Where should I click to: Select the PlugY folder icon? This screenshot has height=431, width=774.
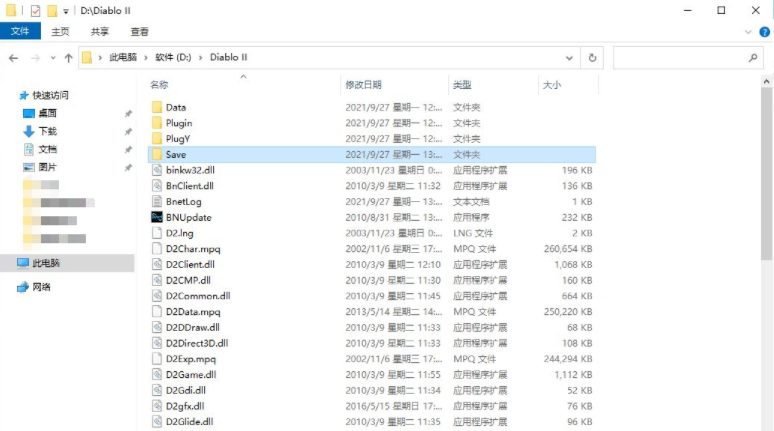(x=157, y=139)
